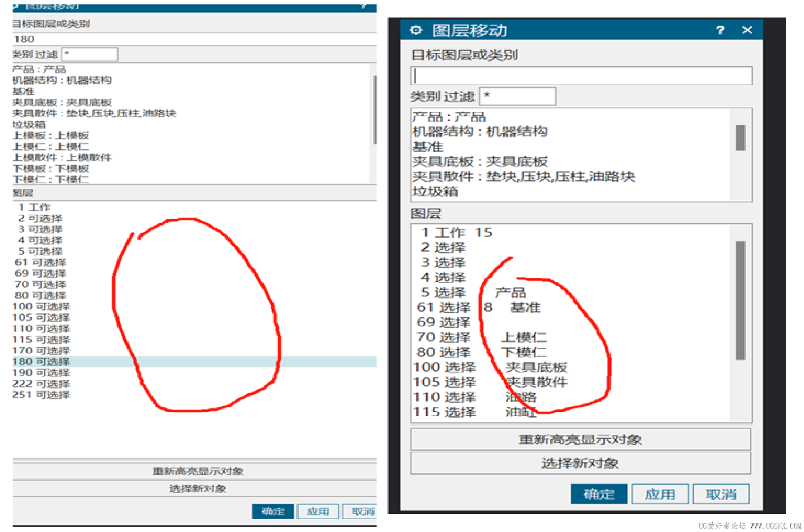Select layer 222 可选择 in left dialog
The width and height of the screenshot is (804, 532).
41,384
